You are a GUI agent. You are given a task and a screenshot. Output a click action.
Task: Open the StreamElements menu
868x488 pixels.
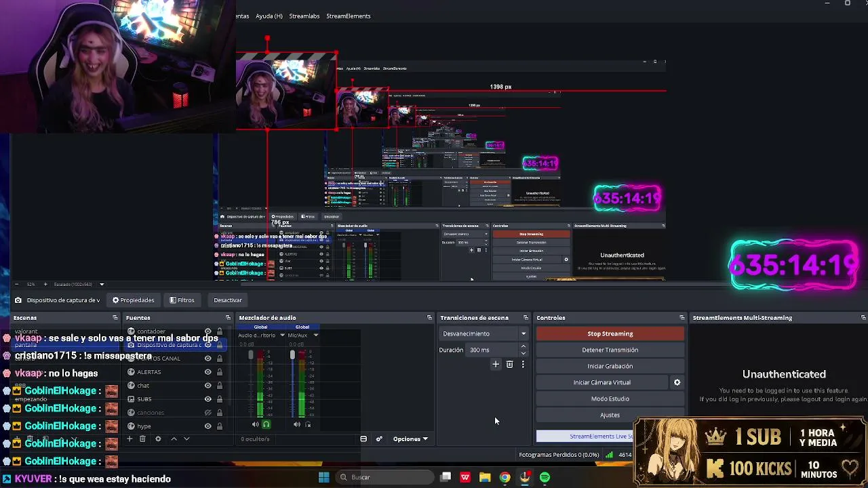point(349,16)
